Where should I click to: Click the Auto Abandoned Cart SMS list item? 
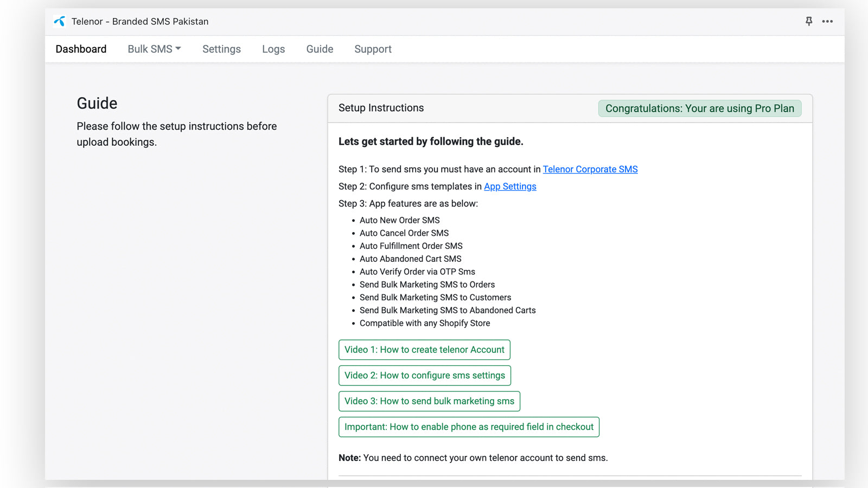(410, 259)
